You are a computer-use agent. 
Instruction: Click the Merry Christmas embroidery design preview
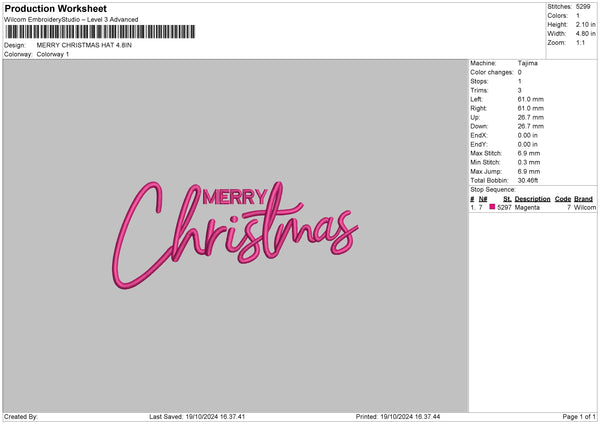[235, 235]
